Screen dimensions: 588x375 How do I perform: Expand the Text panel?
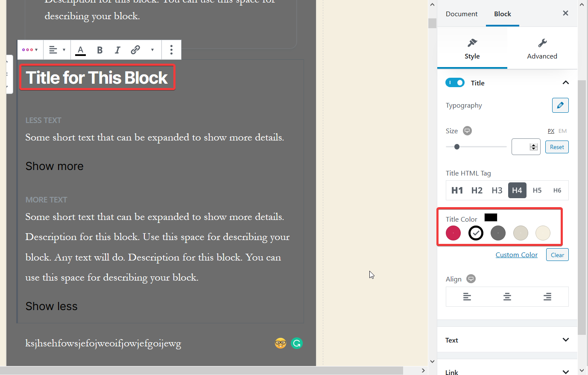[507, 340]
